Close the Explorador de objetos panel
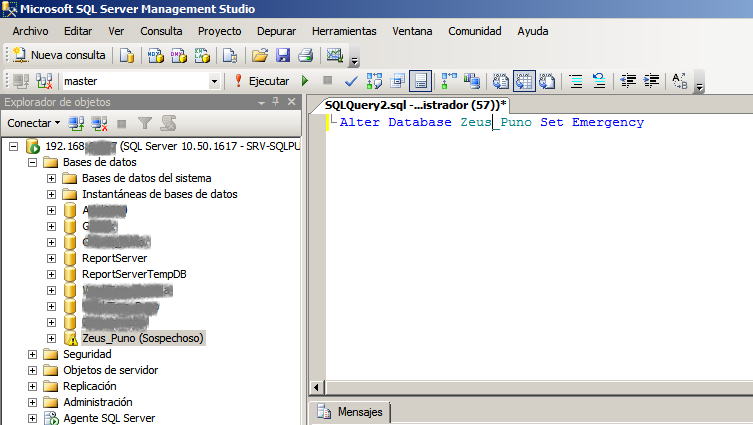Viewport: 753px width, 425px height. tap(291, 101)
